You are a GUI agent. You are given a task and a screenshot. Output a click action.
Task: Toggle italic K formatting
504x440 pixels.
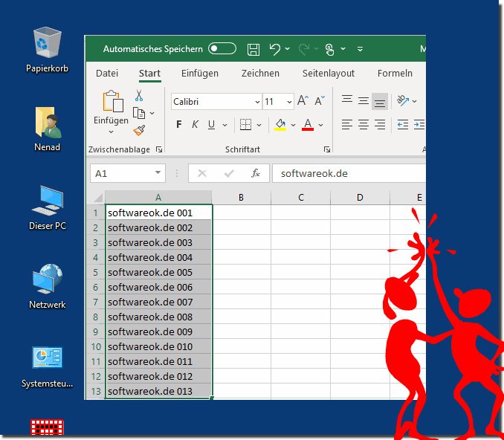pos(195,124)
